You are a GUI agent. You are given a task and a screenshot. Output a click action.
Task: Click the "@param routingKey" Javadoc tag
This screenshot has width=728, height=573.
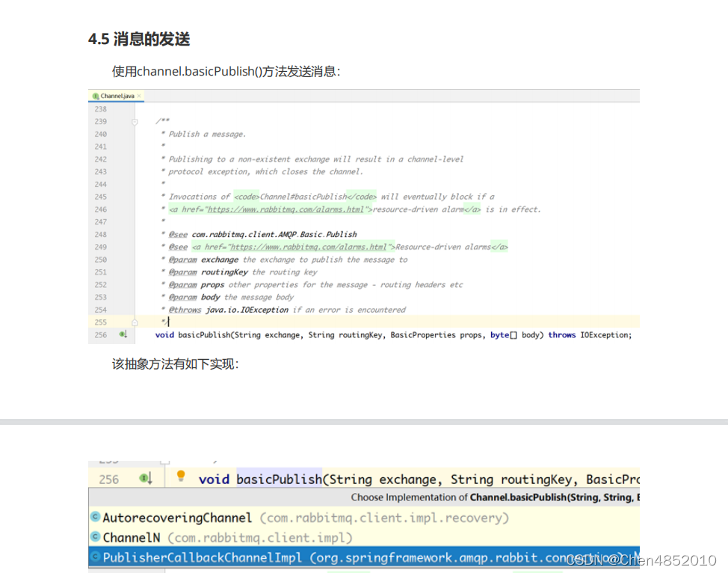[208, 272]
